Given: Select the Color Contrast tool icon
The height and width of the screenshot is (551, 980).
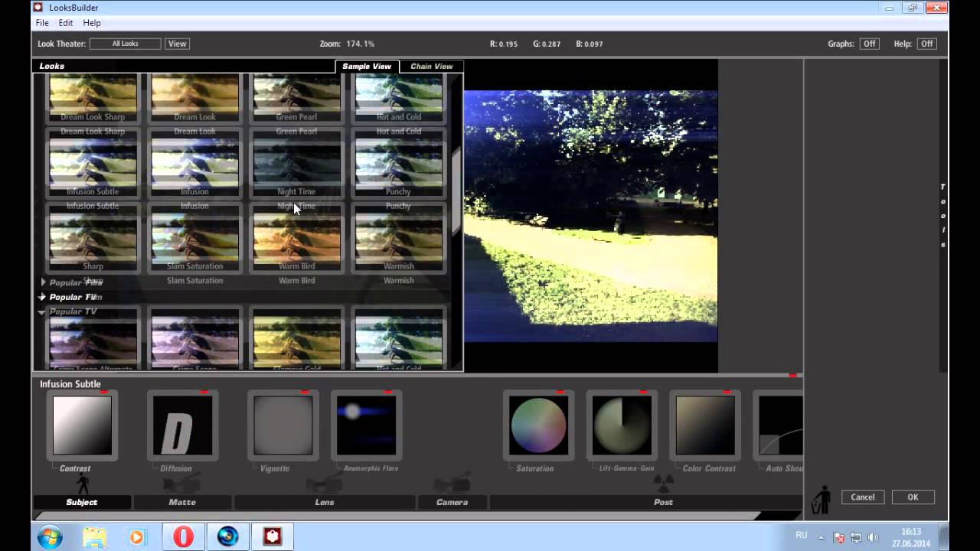Looking at the screenshot, I should [x=705, y=425].
